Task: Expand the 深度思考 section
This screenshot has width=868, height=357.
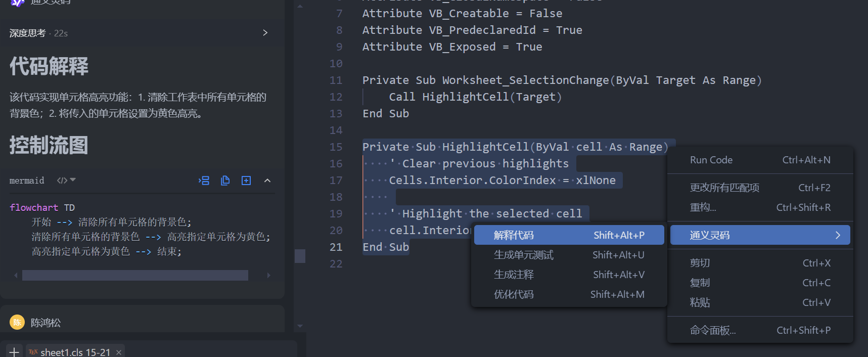Action: click(265, 33)
